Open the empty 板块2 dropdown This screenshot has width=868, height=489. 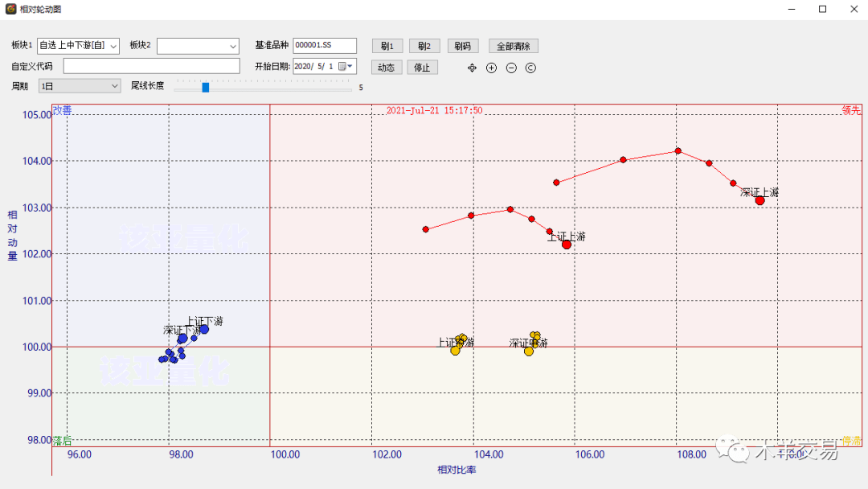233,47
